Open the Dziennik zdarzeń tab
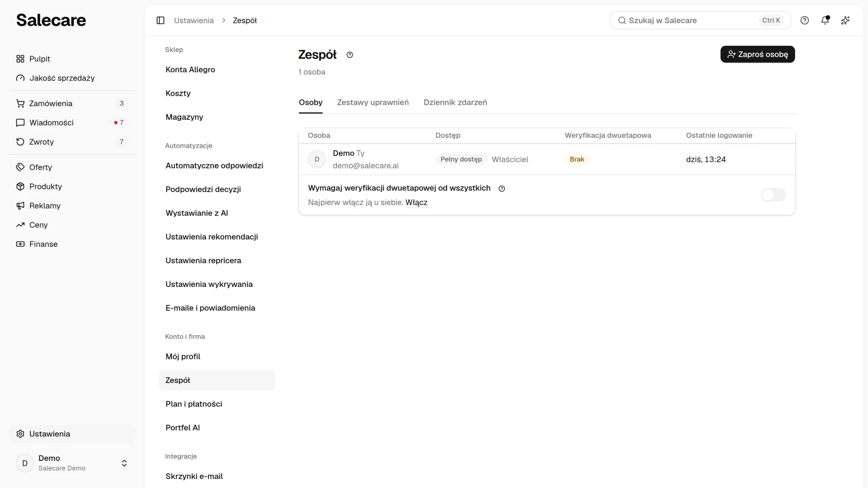 pyautogui.click(x=455, y=103)
